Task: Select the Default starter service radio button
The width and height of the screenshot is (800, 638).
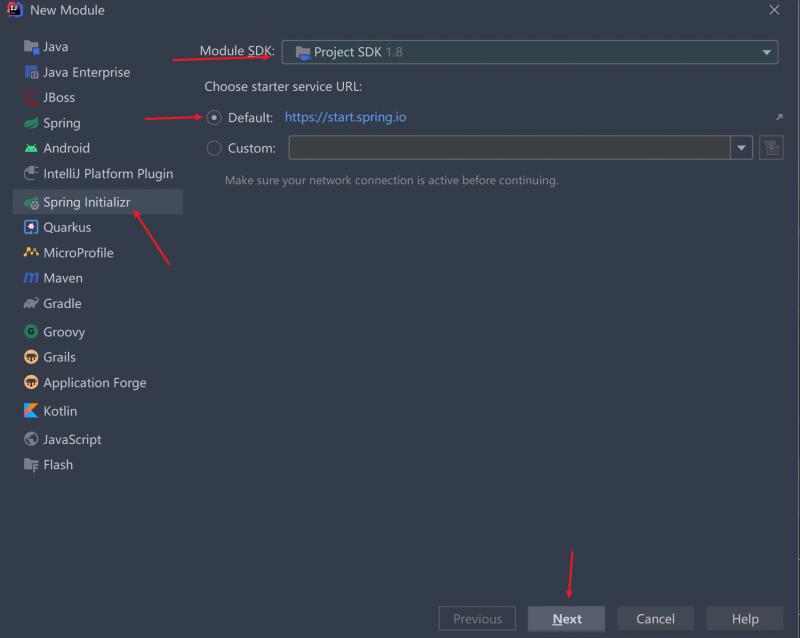Action: coord(214,117)
